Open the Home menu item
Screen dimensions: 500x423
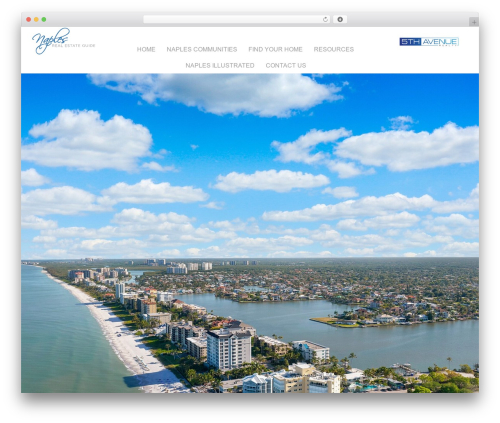tap(146, 49)
